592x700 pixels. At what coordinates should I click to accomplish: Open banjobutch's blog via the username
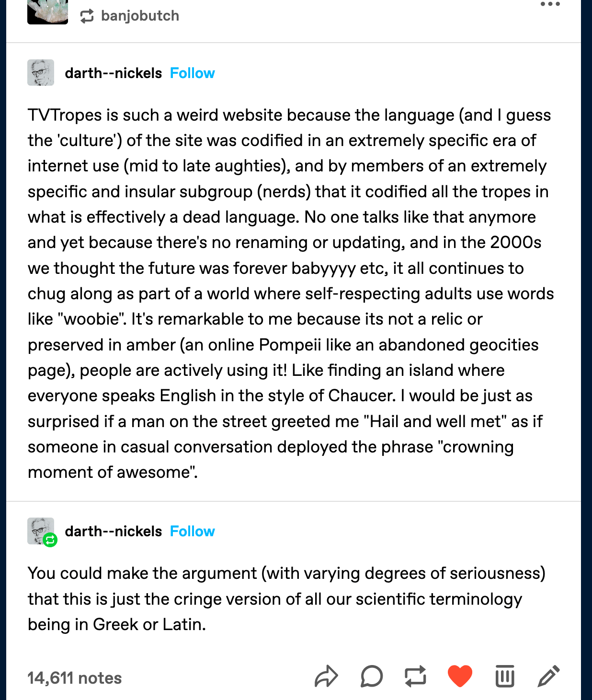click(x=139, y=16)
